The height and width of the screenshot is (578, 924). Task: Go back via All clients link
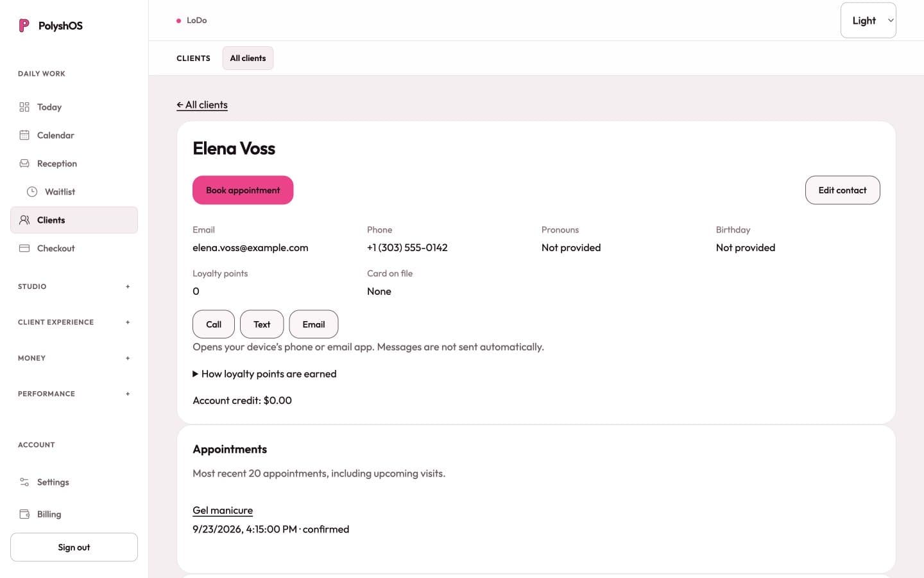point(202,105)
